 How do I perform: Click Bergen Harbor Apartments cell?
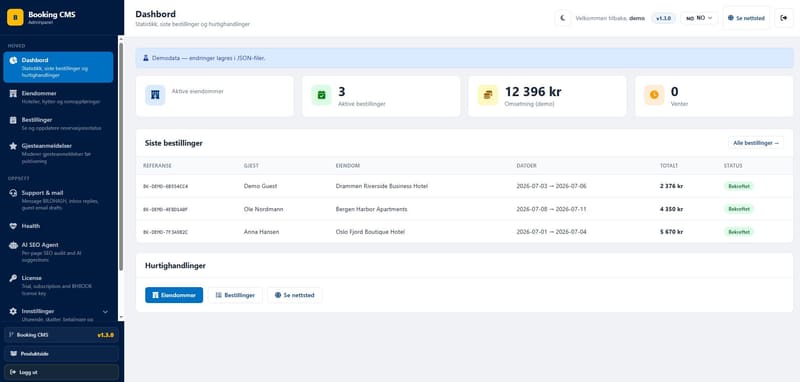(x=371, y=209)
